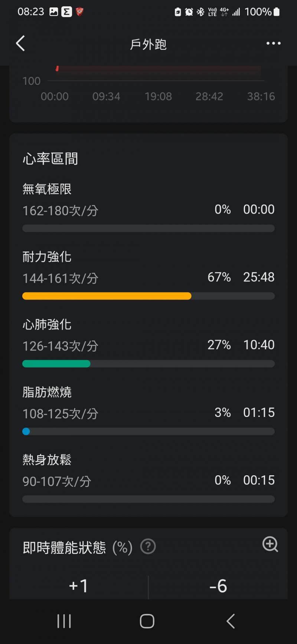The image size is (297, 644).
Task: Tap the alarm icon in status bar
Action: pos(189,12)
